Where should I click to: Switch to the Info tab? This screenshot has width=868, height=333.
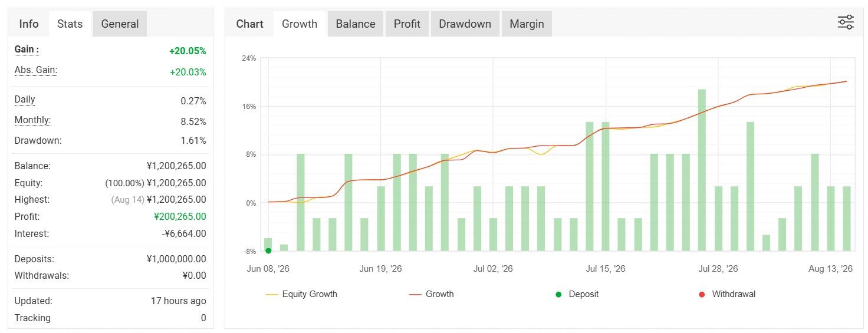(x=29, y=24)
